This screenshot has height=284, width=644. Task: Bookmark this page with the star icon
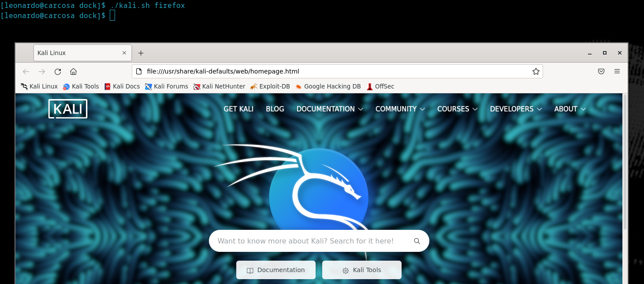536,71
